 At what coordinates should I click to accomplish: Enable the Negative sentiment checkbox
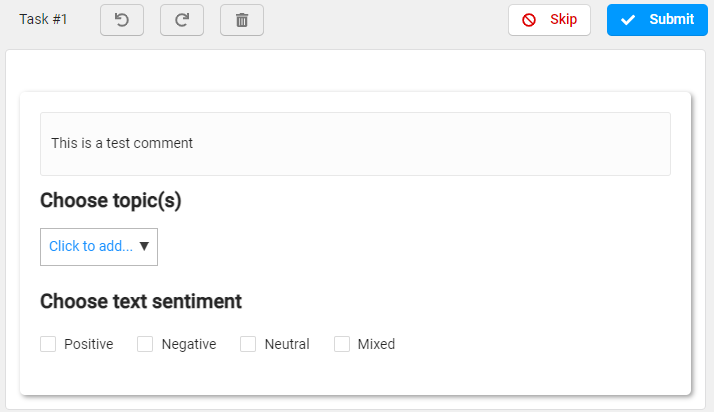[x=145, y=344]
